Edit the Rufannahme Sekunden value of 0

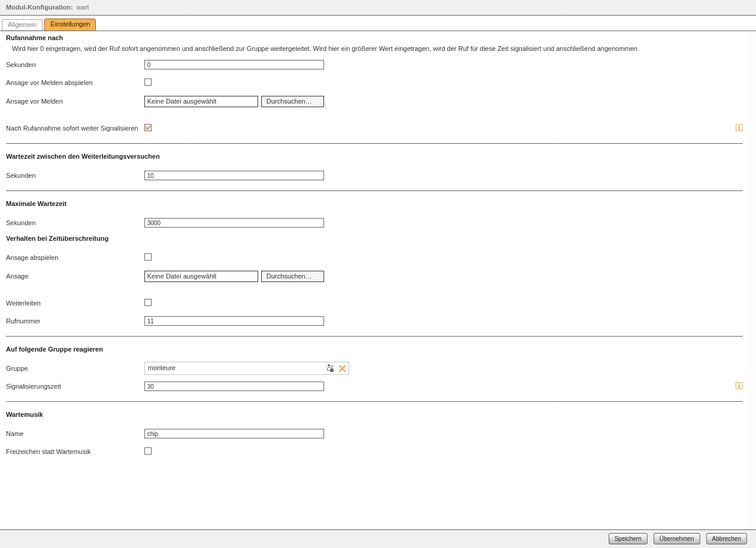click(234, 64)
